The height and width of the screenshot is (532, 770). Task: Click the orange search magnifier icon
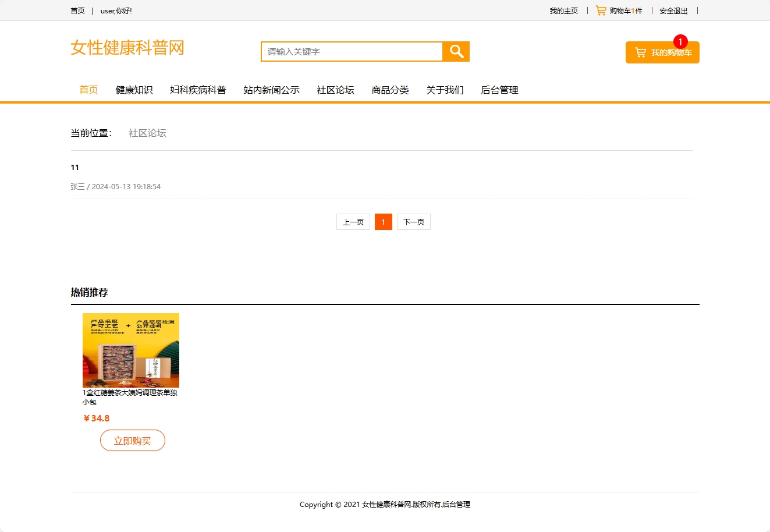(x=456, y=51)
